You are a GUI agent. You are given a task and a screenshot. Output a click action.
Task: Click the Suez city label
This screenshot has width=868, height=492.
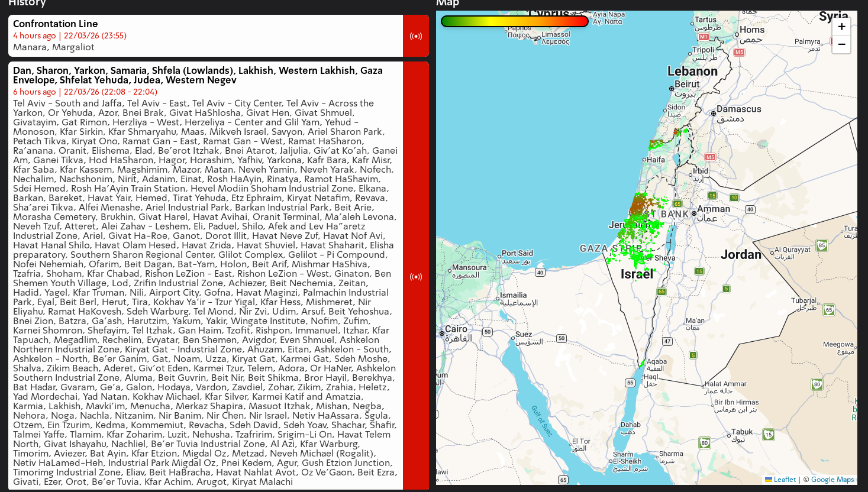pyautogui.click(x=528, y=338)
